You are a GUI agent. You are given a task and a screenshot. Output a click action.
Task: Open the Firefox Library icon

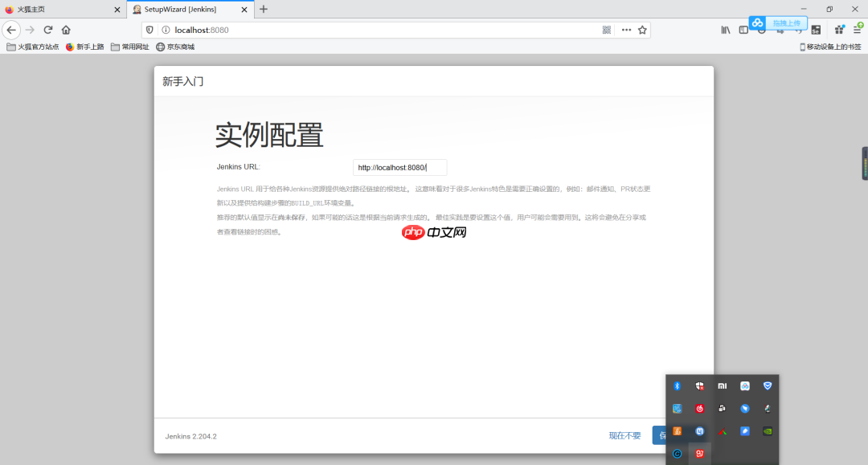click(x=726, y=29)
